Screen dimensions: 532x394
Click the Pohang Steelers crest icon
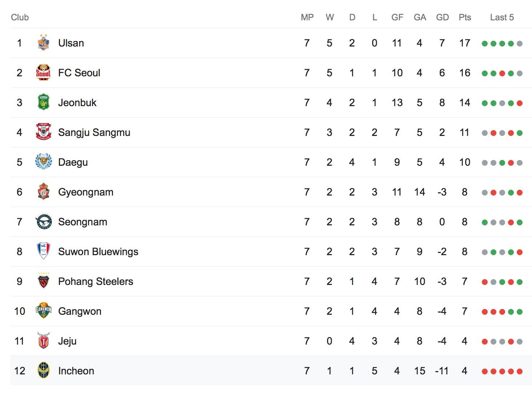[x=44, y=281]
